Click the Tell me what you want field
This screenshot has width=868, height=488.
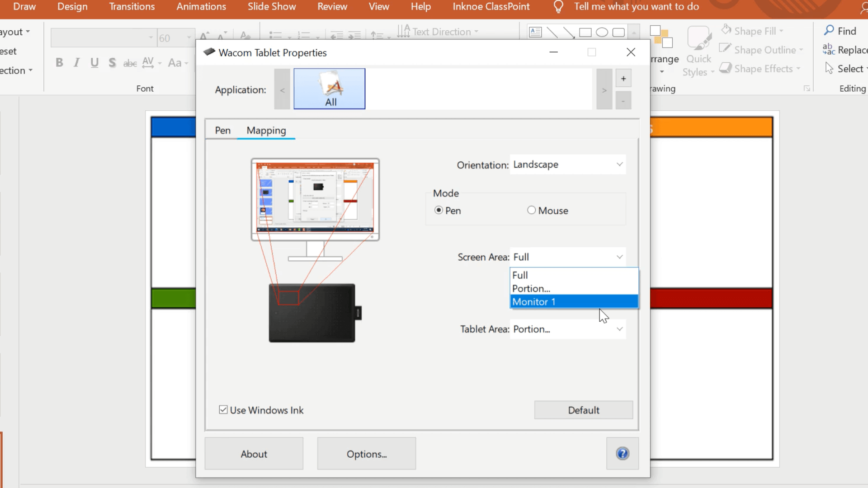[636, 7]
